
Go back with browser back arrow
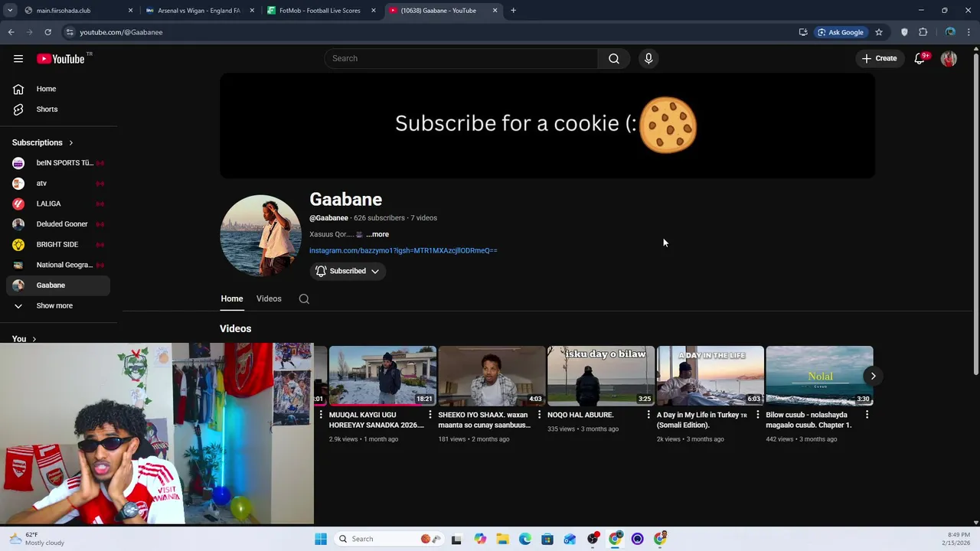pos(11,32)
